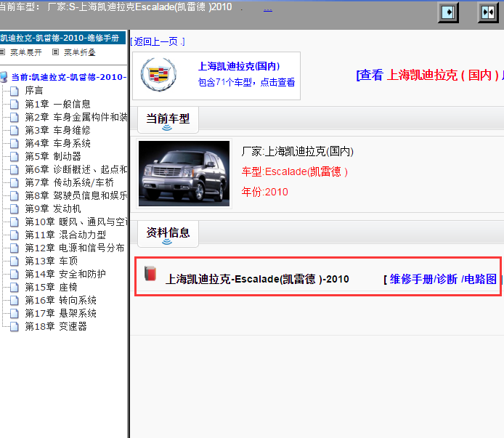The width and height of the screenshot is (504, 438).
Task: Click the 厂家:上海凯迪拉克(国内) text
Action: 298,152
